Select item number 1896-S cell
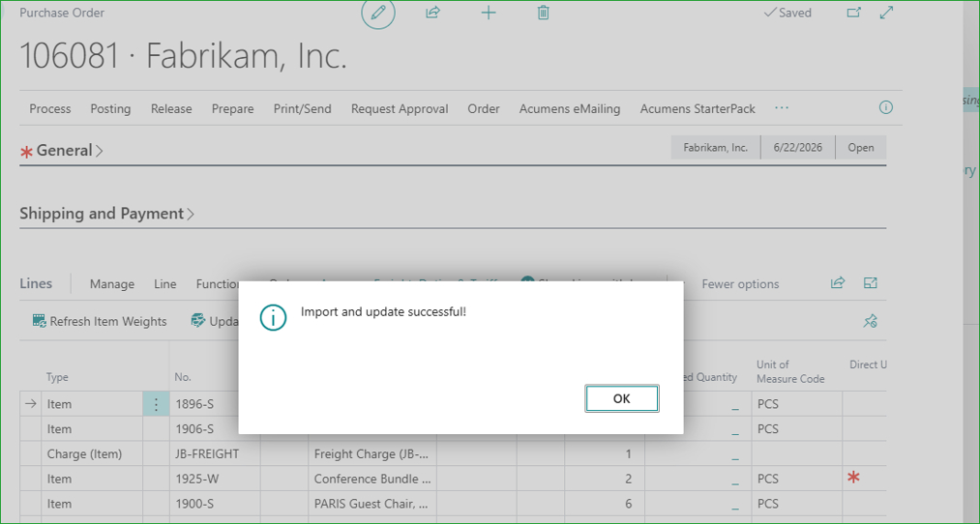Image resolution: width=980 pixels, height=524 pixels. [216, 404]
